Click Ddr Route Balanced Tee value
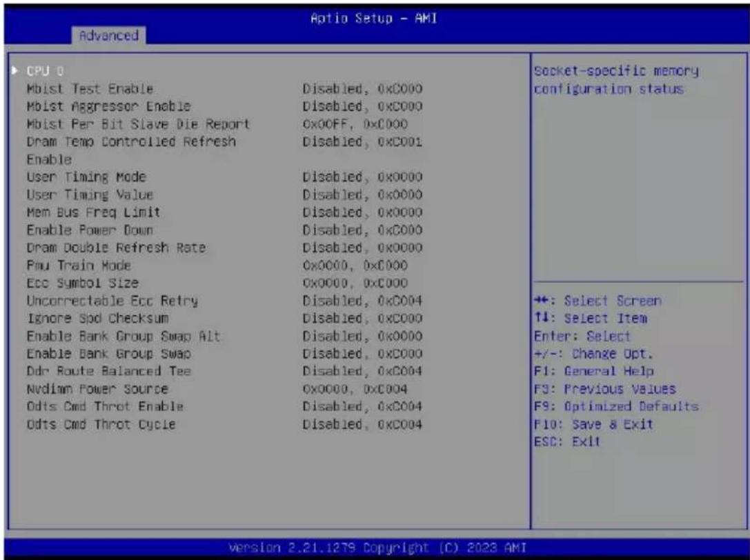 362,371
